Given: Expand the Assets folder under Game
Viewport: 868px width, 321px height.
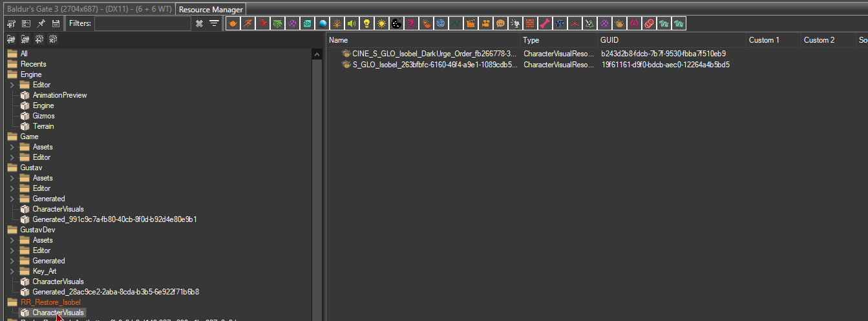Looking at the screenshot, I should pos(12,147).
